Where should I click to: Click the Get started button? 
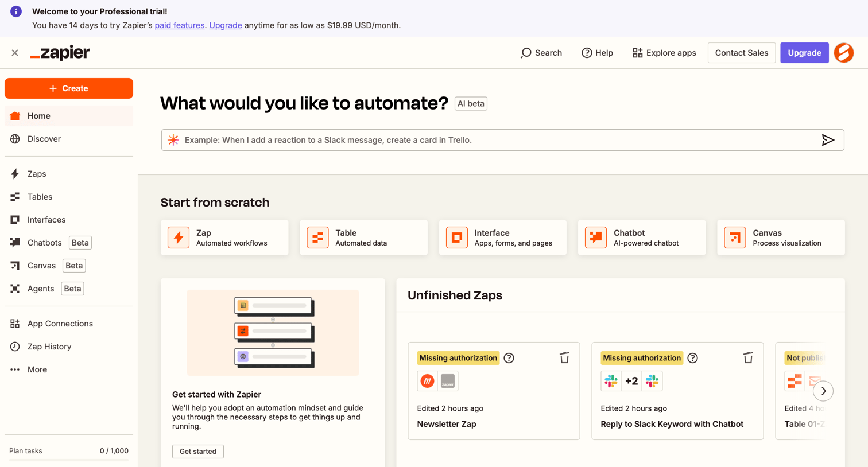198,452
